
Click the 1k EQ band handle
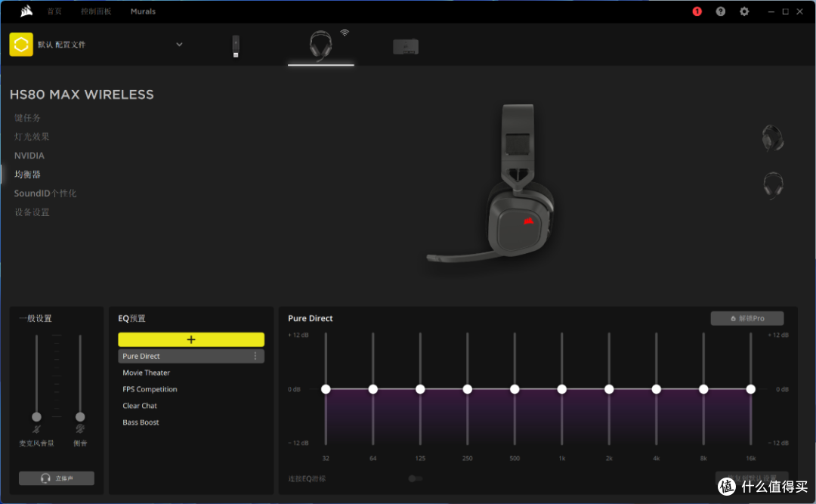coord(561,389)
